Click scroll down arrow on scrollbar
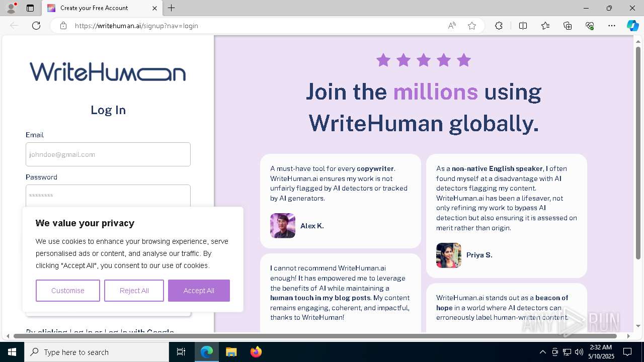Viewport: 644px width, 362px height. [638, 326]
